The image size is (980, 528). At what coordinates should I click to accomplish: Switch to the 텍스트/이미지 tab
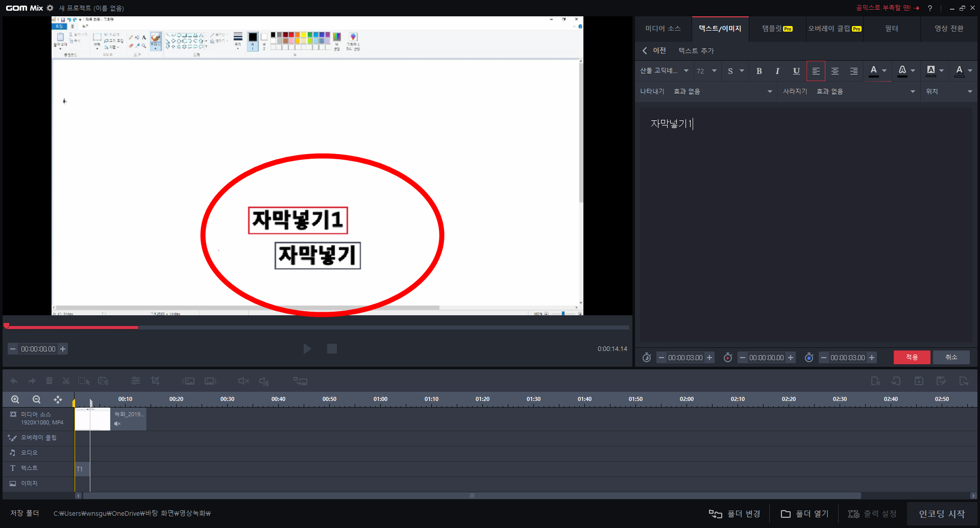tap(720, 29)
